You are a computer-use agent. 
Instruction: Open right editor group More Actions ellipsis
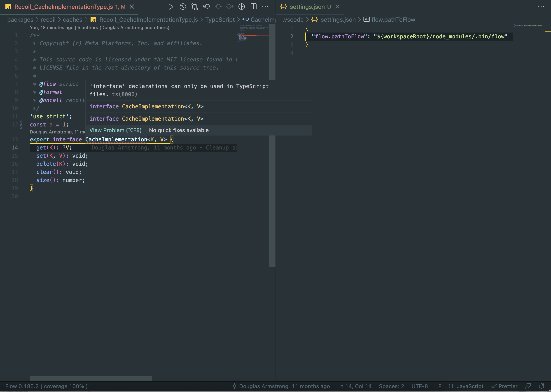541,7
